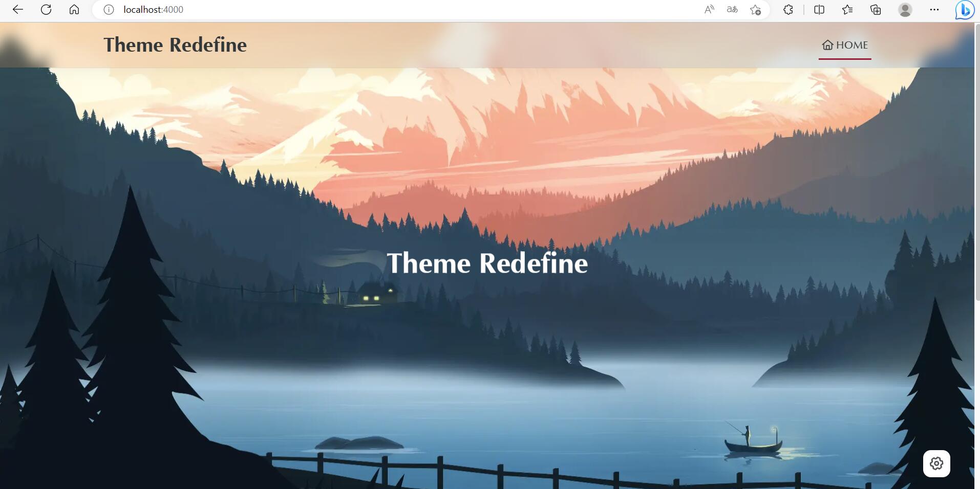Viewport: 980px width, 489px height.
Task: Show the Favorites list
Action: tap(847, 10)
